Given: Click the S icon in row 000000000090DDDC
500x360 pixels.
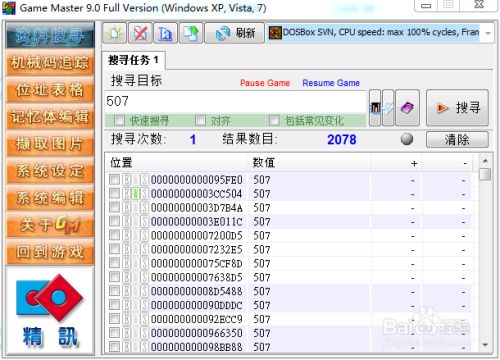Looking at the screenshot, I should (144, 305).
